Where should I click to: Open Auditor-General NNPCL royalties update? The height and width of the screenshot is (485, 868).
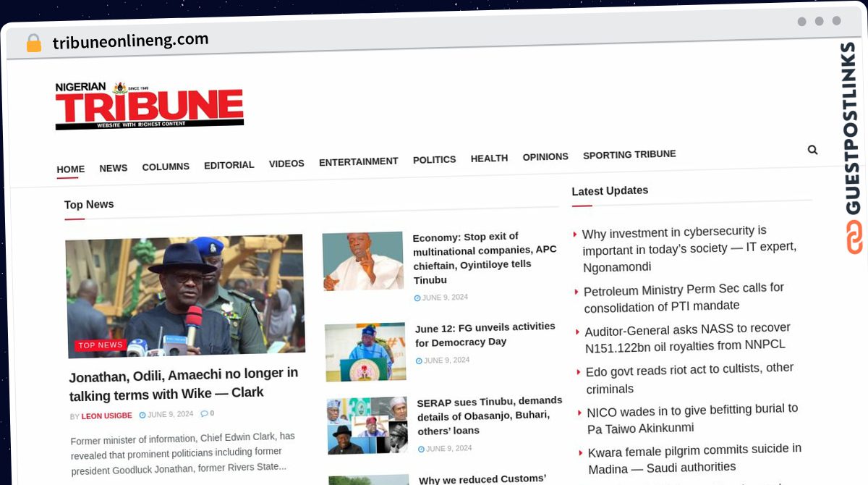tap(687, 337)
